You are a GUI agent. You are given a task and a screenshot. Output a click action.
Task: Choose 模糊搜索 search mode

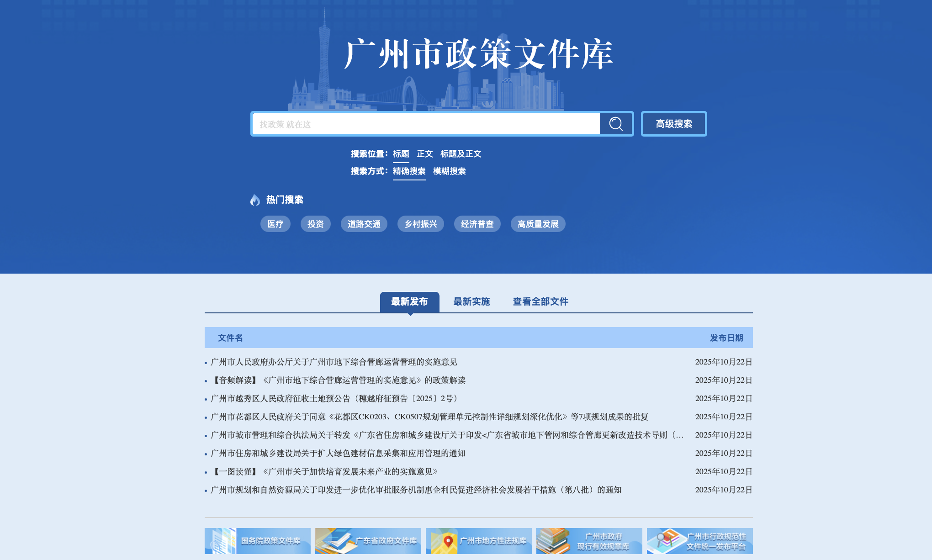(449, 171)
